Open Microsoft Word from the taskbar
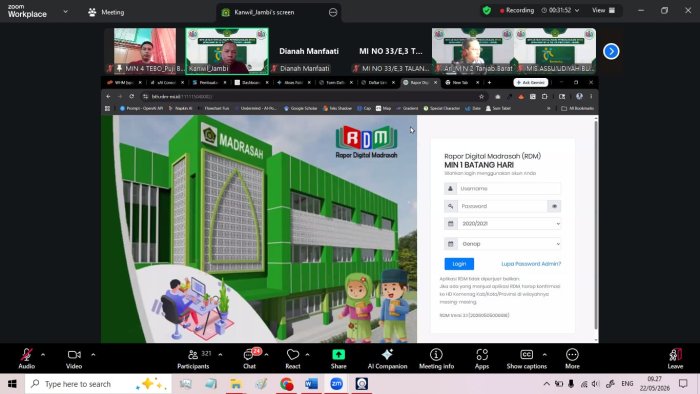The width and height of the screenshot is (700, 394). click(312, 384)
